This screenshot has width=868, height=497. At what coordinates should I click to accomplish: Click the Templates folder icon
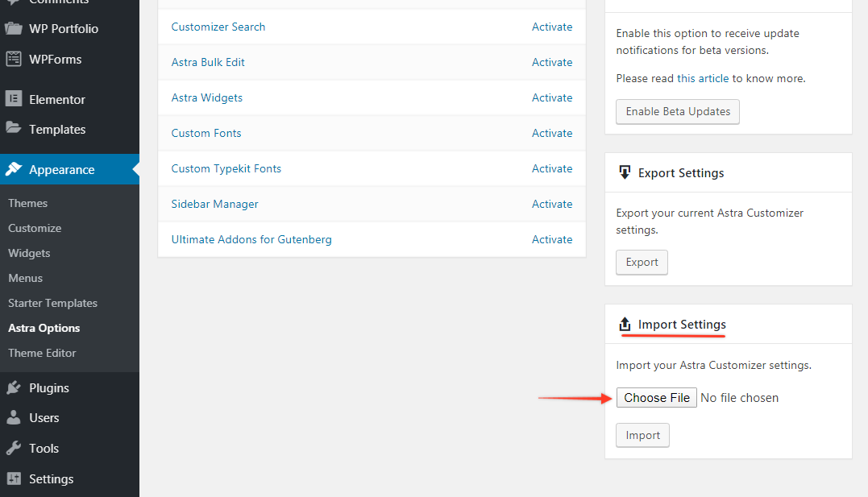[14, 128]
